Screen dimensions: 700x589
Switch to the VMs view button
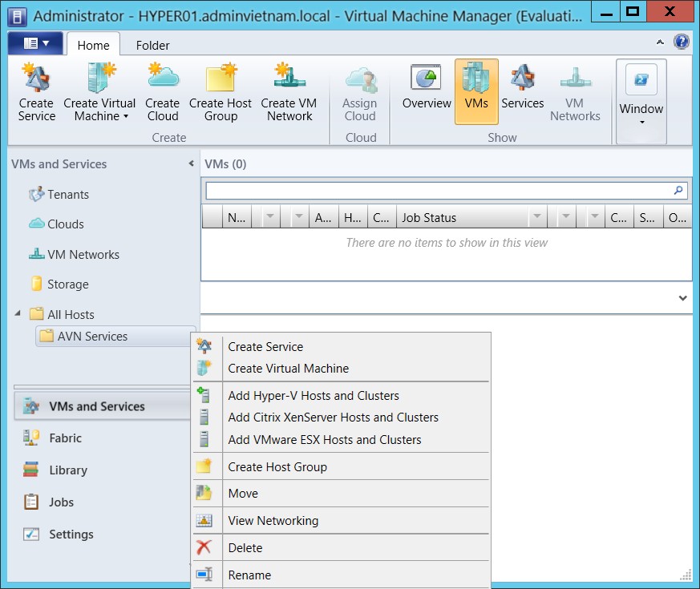476,91
